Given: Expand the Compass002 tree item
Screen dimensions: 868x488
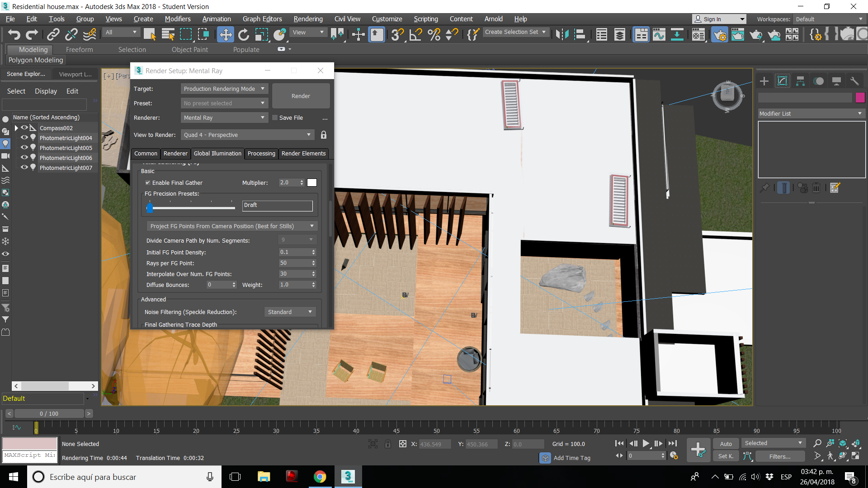Looking at the screenshot, I should [16, 128].
